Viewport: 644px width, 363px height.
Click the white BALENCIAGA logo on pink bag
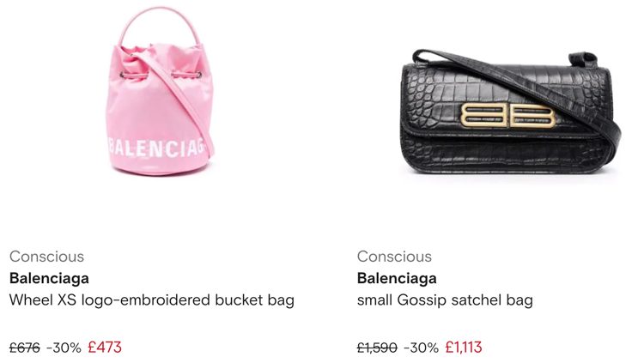click(156, 147)
